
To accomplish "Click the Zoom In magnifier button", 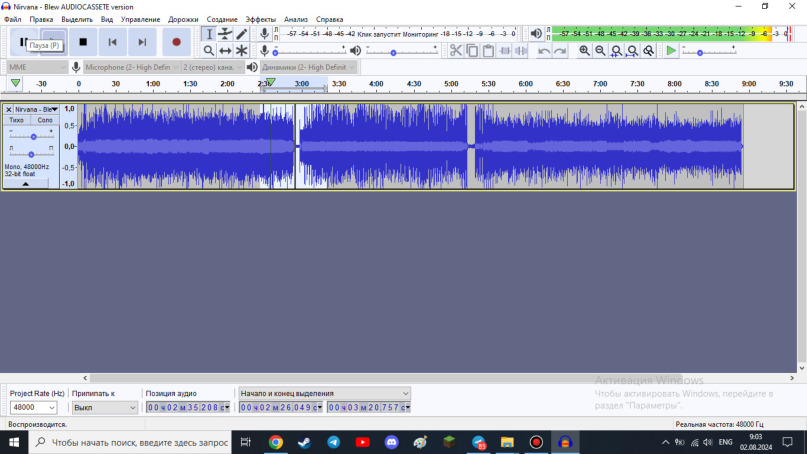I will pos(584,50).
